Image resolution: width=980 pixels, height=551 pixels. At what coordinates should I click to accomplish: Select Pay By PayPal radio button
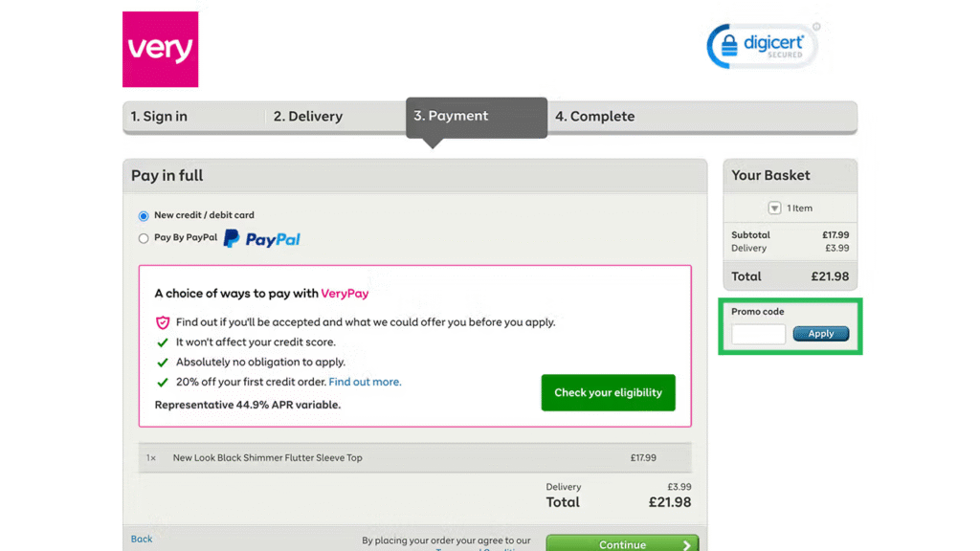tap(144, 238)
